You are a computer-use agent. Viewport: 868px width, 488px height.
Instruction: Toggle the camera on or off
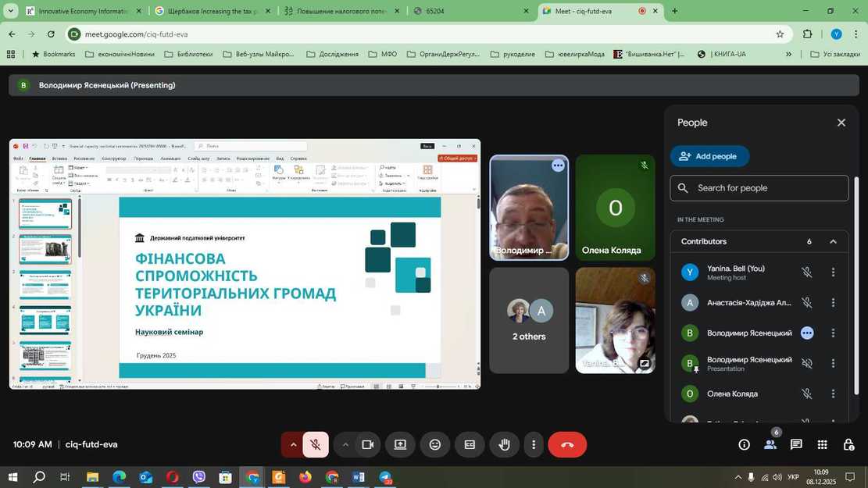367,444
